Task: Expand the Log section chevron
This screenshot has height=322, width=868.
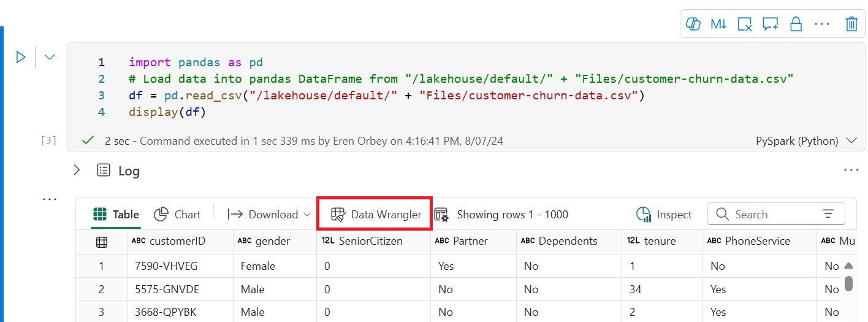Action: [77, 170]
